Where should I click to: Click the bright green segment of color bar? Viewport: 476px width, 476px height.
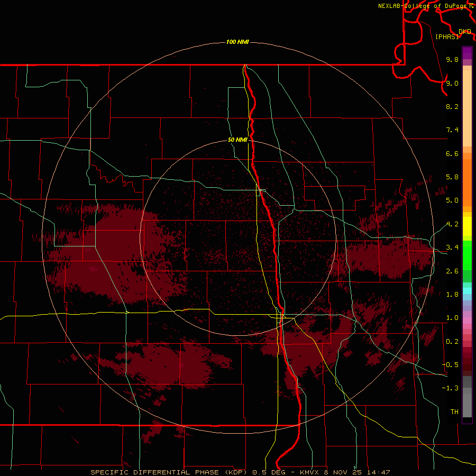[467, 256]
